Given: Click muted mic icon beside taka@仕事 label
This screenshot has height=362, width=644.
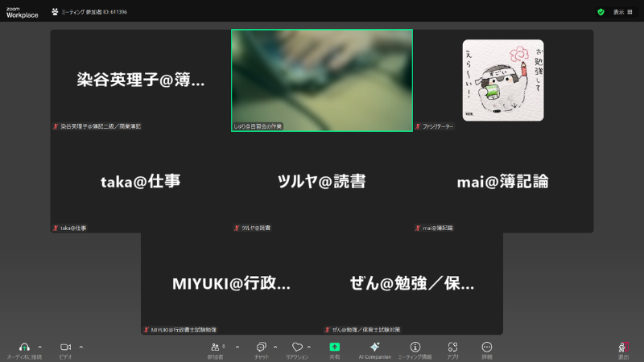Looking at the screenshot, I should point(56,228).
